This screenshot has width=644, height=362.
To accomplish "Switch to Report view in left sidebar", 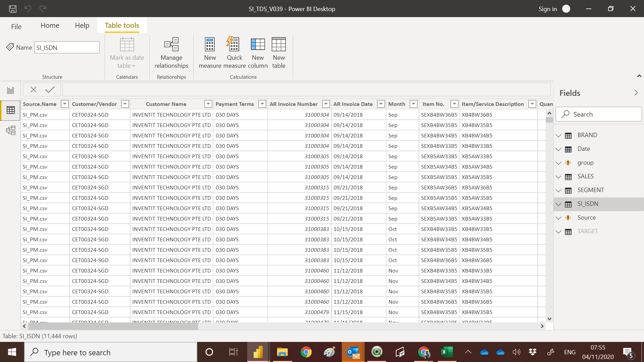I will [11, 90].
